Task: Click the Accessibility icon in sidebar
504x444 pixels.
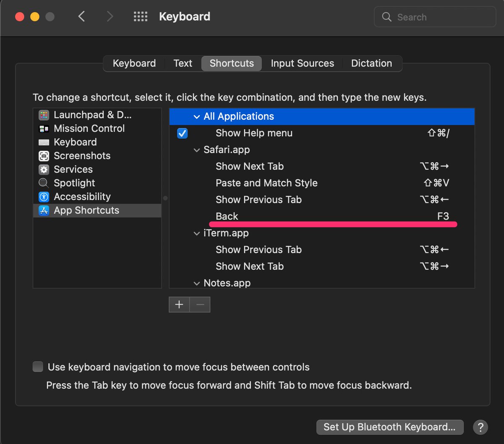Action: [x=44, y=197]
